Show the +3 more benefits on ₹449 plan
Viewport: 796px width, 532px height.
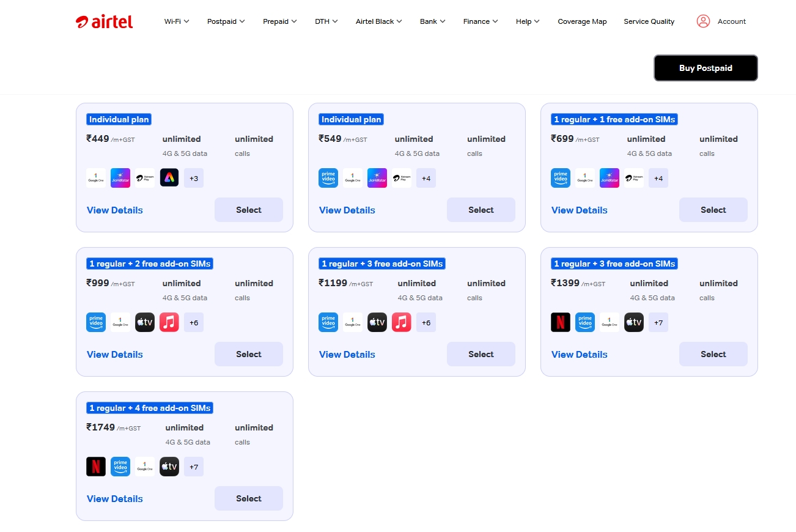tap(194, 178)
